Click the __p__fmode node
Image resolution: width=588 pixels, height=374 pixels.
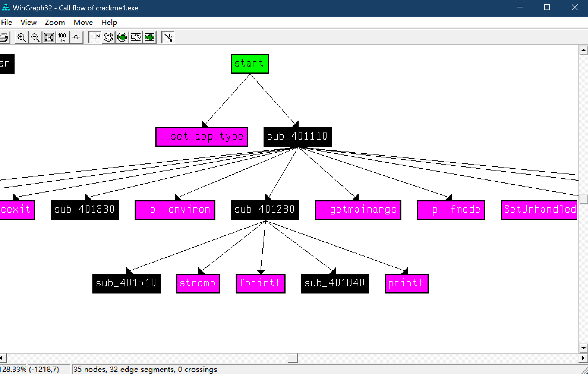[x=451, y=210]
